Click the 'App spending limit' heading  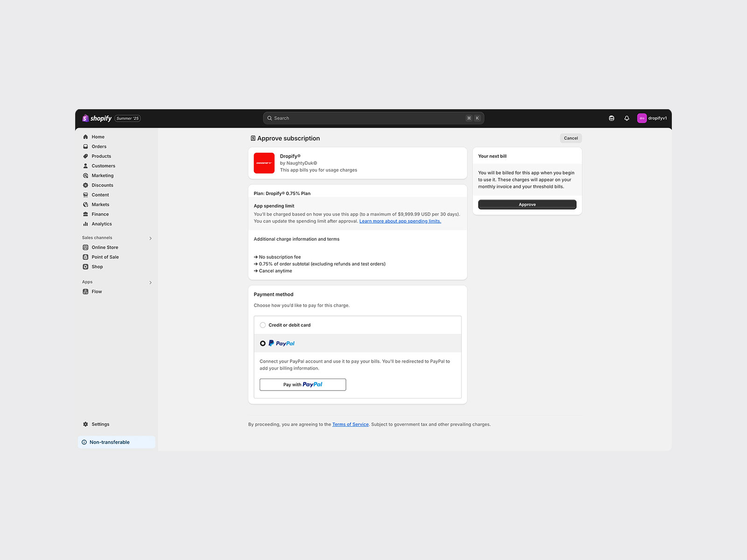click(274, 206)
